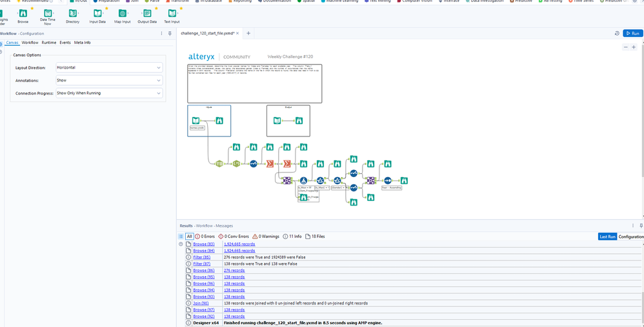Select the Output Data tool in the palette
The height and width of the screenshot is (327, 644).
(x=147, y=16)
